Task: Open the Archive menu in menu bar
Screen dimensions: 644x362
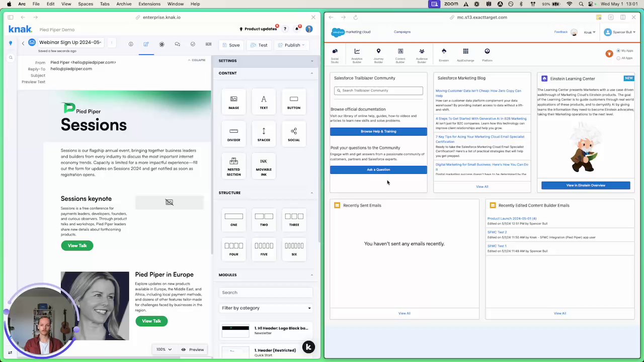Action: [x=124, y=4]
